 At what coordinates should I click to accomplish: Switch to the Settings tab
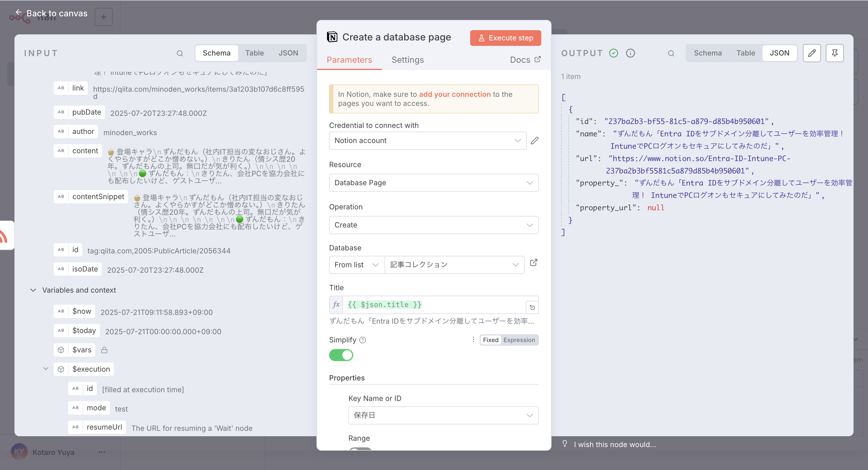tap(407, 60)
